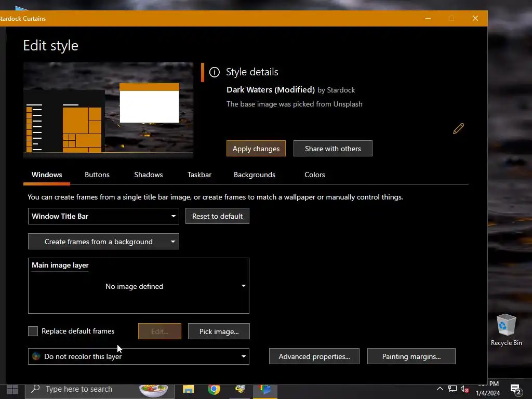This screenshot has width=532, height=399.
Task: Open the Recycle Bin desktop icon
Action: [506, 330]
